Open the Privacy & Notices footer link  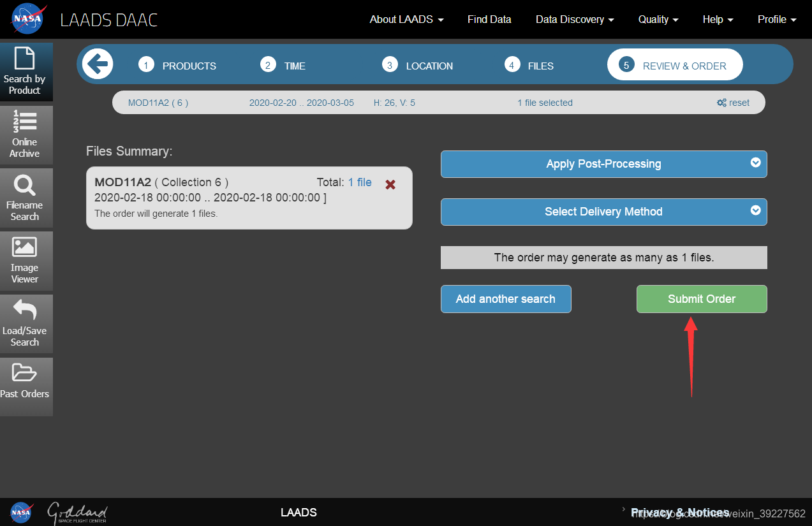pyautogui.click(x=680, y=513)
